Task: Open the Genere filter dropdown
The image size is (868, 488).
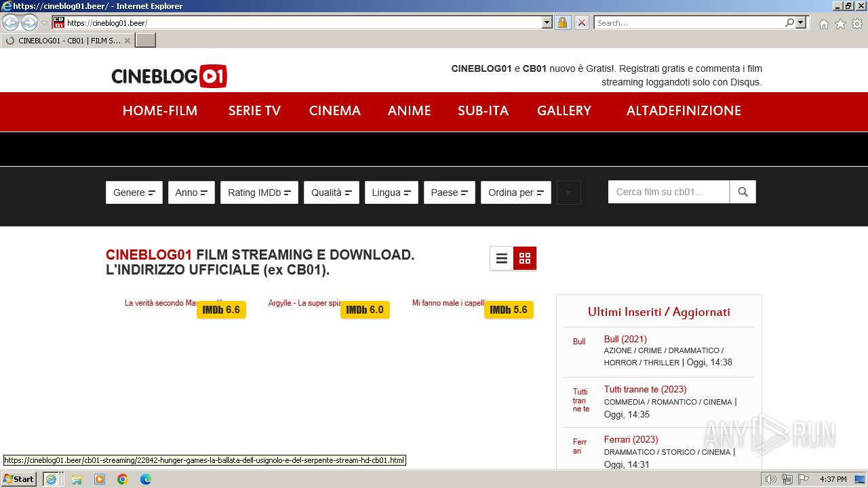Action: 134,192
